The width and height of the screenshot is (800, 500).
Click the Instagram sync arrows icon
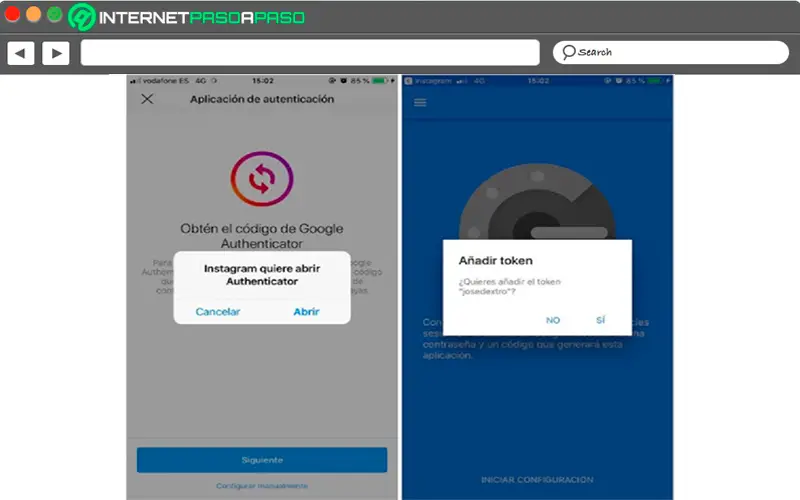pyautogui.click(x=262, y=179)
